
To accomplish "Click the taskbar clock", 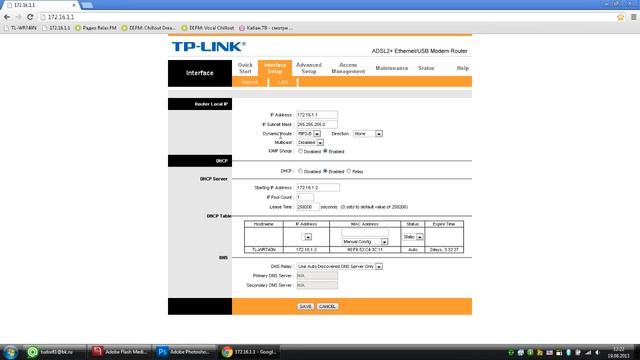I will coord(619,352).
